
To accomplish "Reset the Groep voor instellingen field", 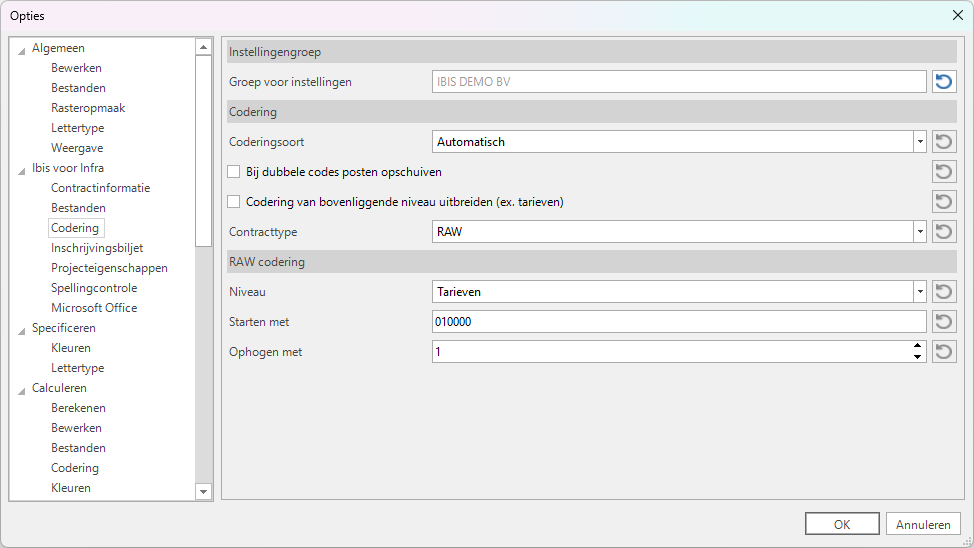I will 944,82.
